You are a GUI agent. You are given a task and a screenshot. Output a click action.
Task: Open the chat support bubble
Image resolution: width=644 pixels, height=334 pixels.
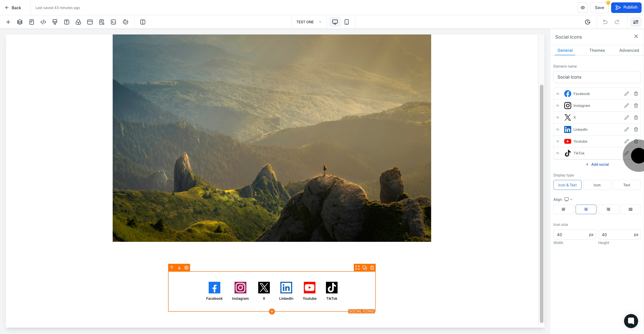tap(631, 321)
